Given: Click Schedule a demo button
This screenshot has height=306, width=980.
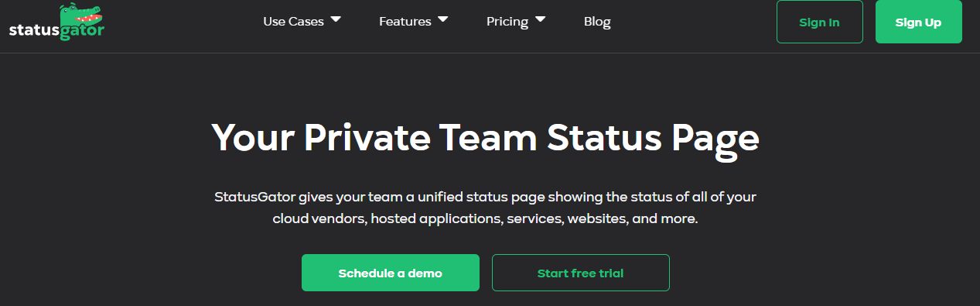Looking at the screenshot, I should pos(391,273).
